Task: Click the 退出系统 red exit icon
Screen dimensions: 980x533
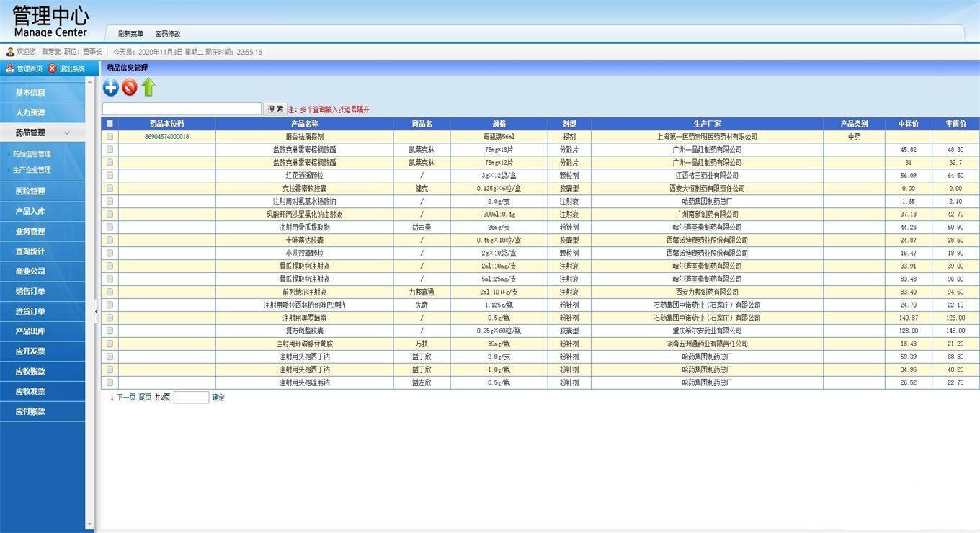Action: point(52,68)
